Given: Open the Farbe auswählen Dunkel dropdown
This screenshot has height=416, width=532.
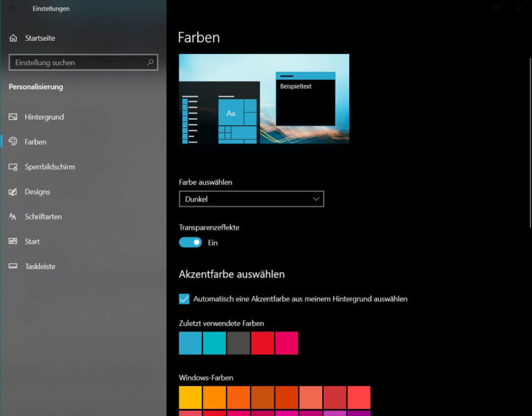Looking at the screenshot, I should pos(251,199).
